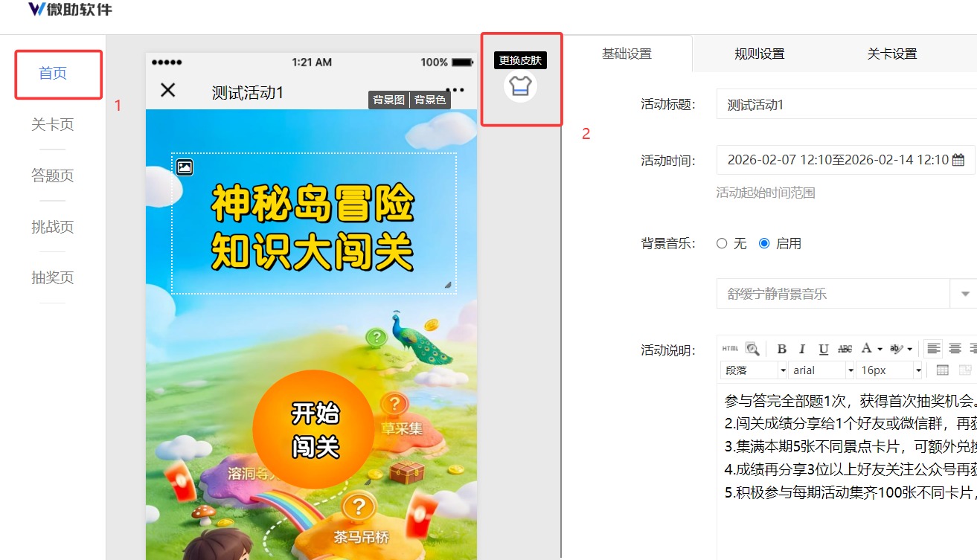The width and height of the screenshot is (977, 560).
Task: Select 无 for background music
Action: [722, 244]
